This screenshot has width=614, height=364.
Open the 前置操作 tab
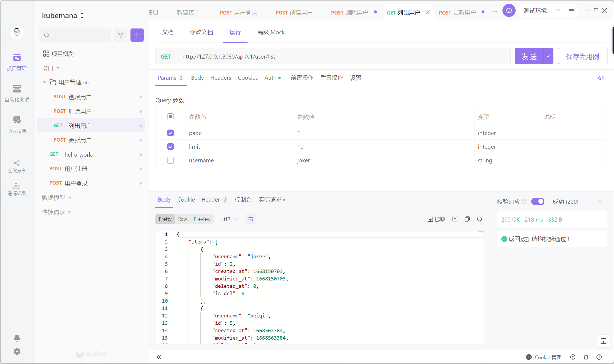pos(302,78)
